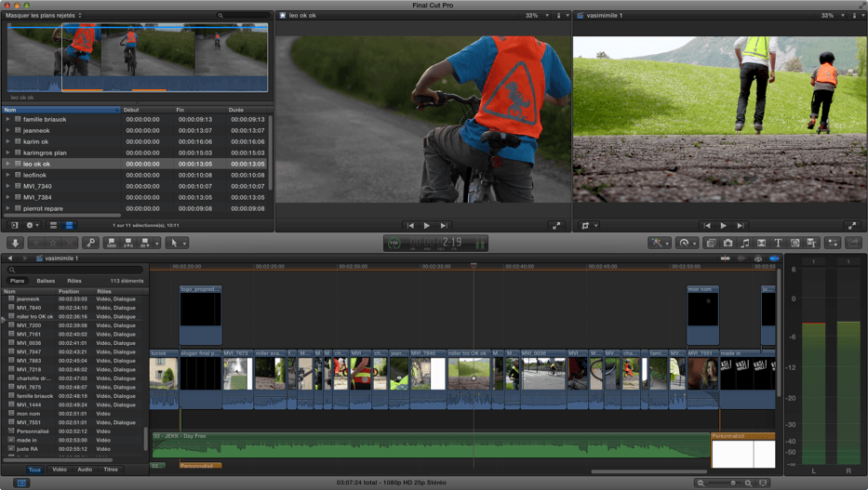Expand the karimgros plan clip row
868x490 pixels.
coord(7,152)
